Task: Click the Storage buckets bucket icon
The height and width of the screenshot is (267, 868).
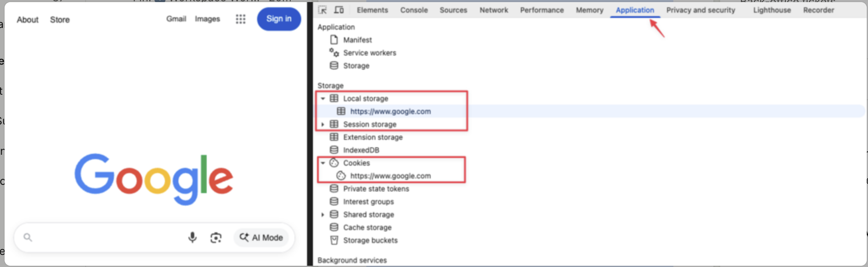Action: click(334, 240)
